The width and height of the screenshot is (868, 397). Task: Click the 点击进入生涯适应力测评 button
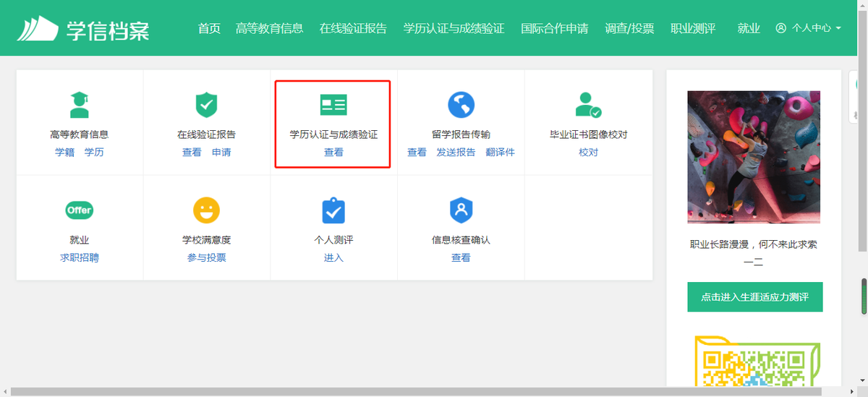(x=755, y=297)
